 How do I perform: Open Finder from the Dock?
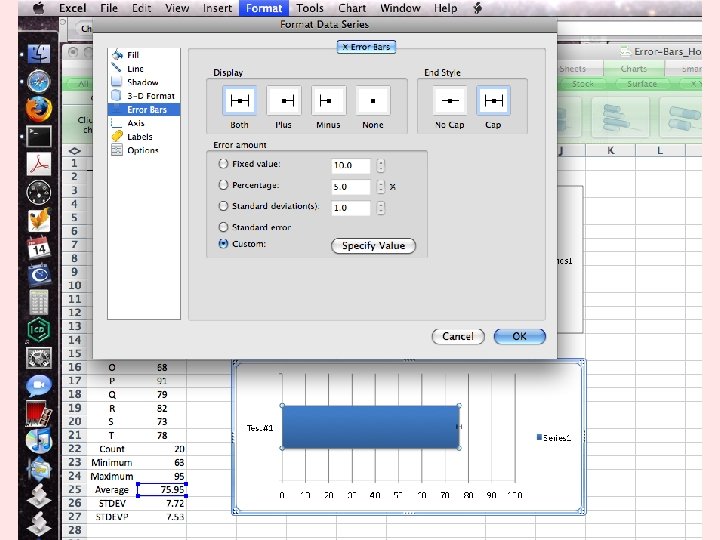[x=39, y=54]
